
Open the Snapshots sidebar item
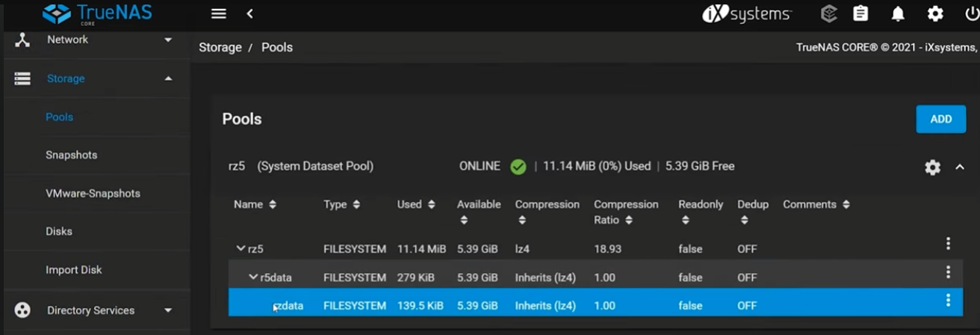[x=72, y=155]
